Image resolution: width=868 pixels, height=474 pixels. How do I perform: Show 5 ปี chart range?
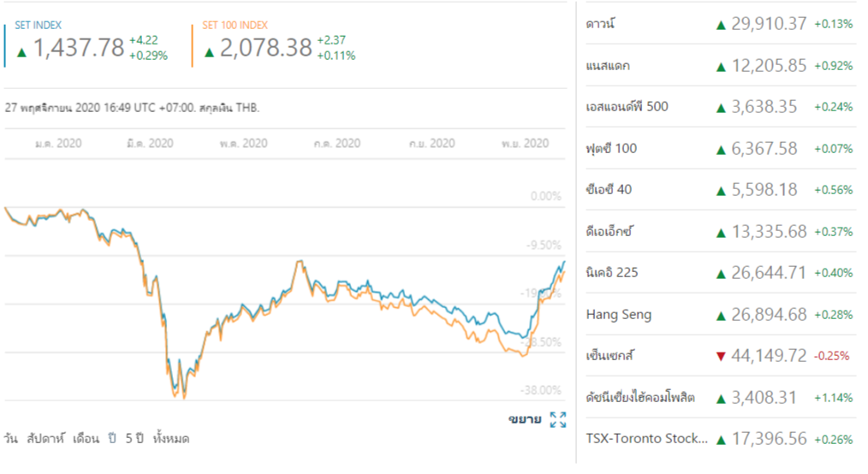point(134,439)
